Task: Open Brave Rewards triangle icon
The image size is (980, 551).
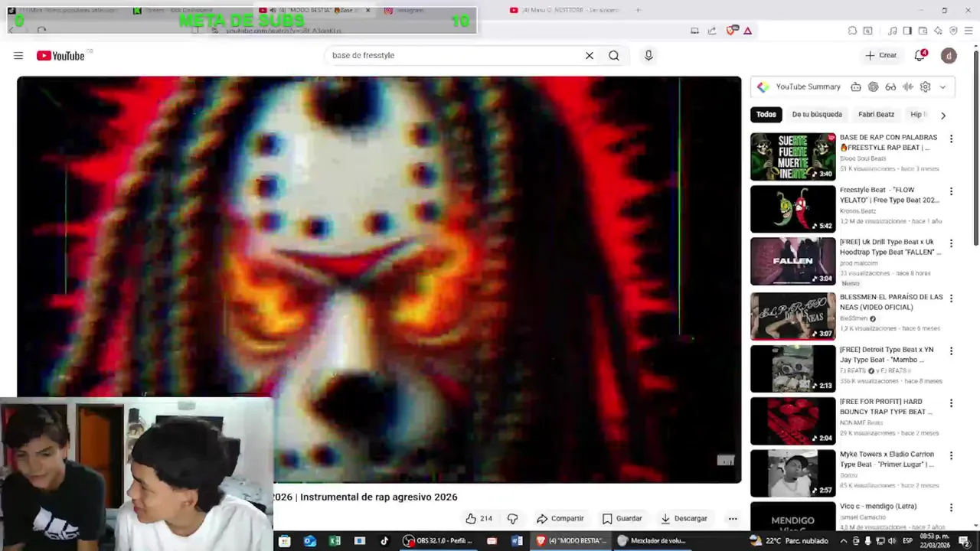Action: (747, 31)
